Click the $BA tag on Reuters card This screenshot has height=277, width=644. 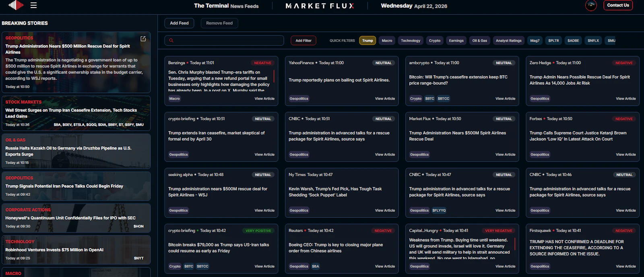pos(316,266)
